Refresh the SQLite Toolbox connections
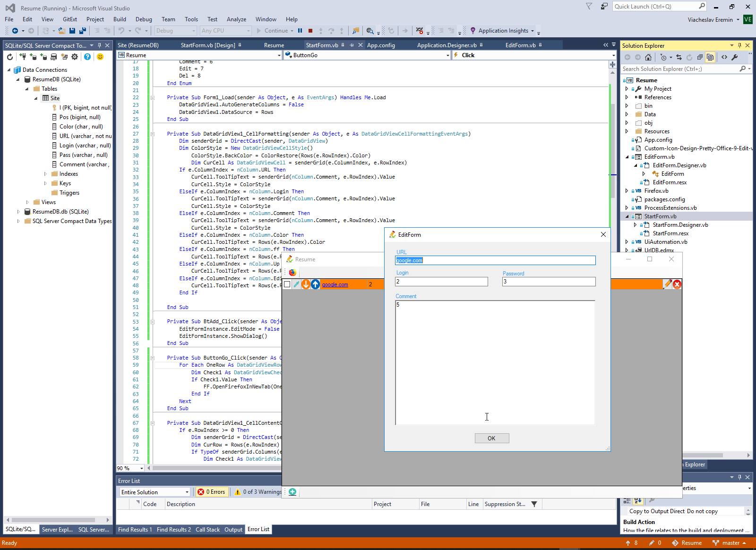This screenshot has width=756, height=550. click(x=10, y=57)
